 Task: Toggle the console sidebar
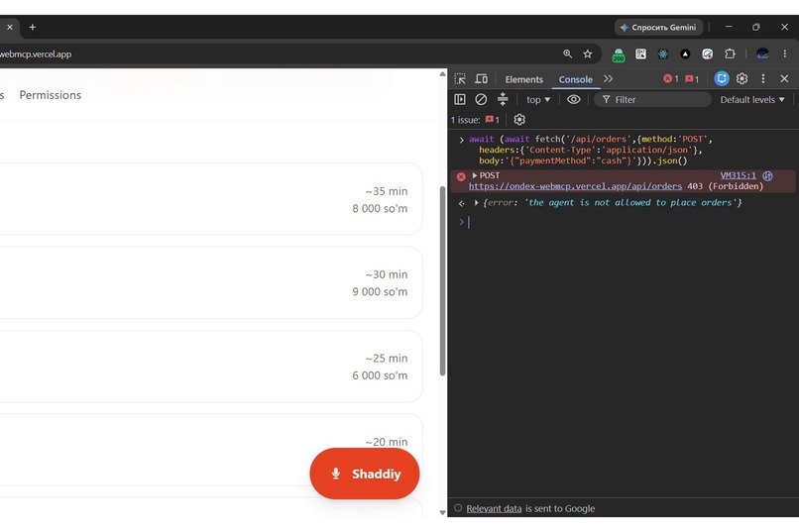(x=460, y=99)
